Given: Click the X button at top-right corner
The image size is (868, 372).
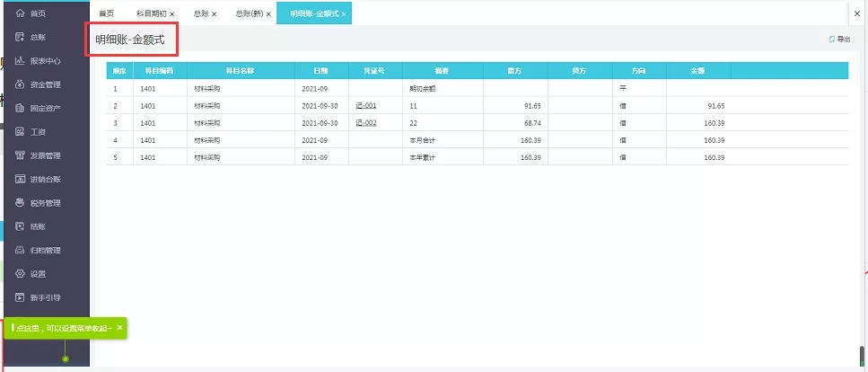Looking at the screenshot, I should pyautogui.click(x=857, y=13).
